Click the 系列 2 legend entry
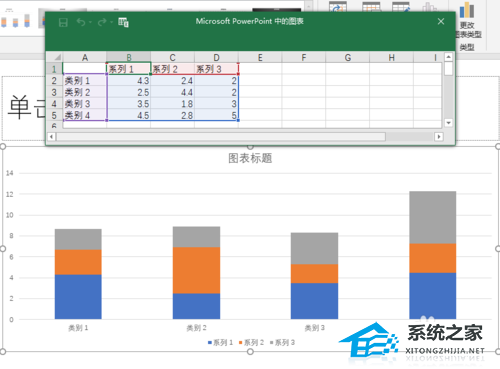Image resolution: width=500 pixels, height=369 pixels. click(x=251, y=342)
